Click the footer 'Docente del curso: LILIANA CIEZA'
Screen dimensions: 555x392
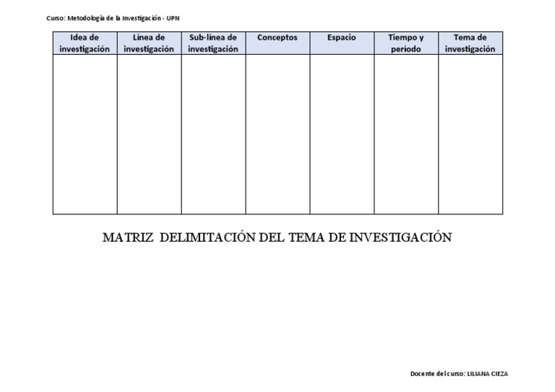pyautogui.click(x=459, y=374)
